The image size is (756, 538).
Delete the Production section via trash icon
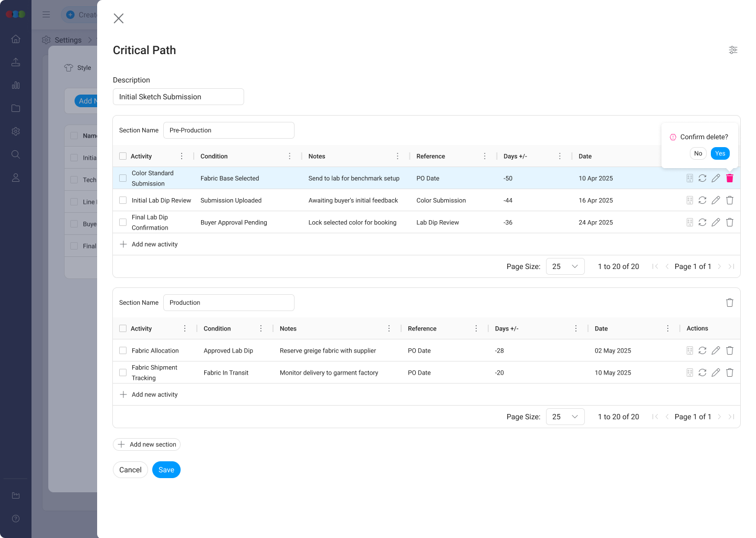729,303
